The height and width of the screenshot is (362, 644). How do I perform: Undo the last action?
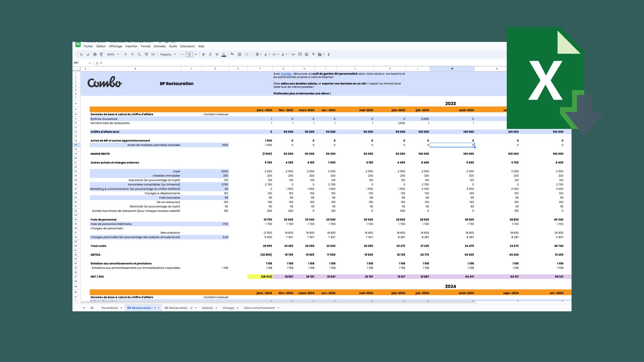(81, 54)
